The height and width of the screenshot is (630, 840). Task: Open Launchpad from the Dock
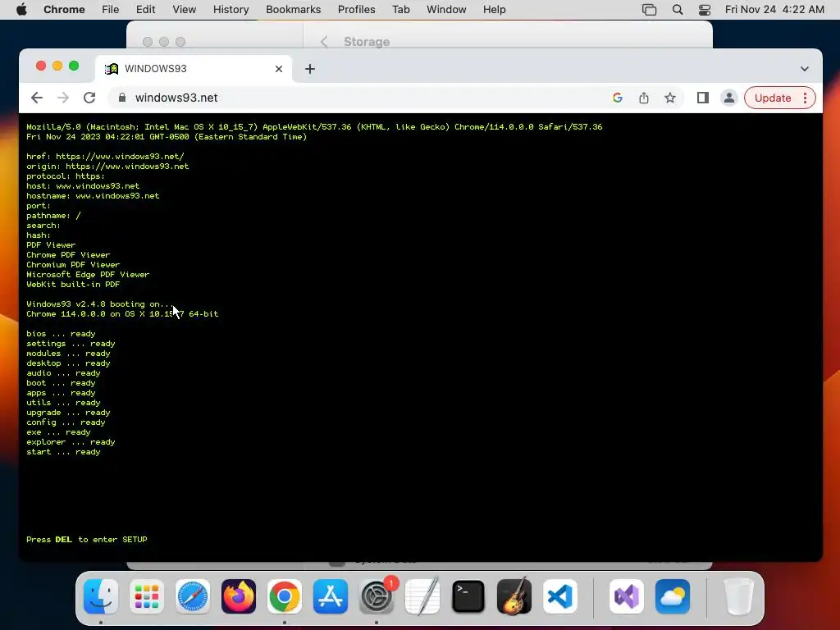tap(147, 596)
